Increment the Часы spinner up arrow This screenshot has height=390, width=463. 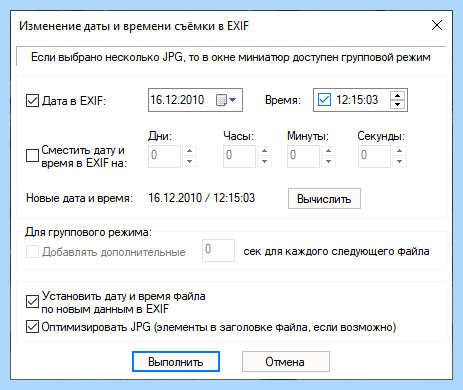click(264, 151)
